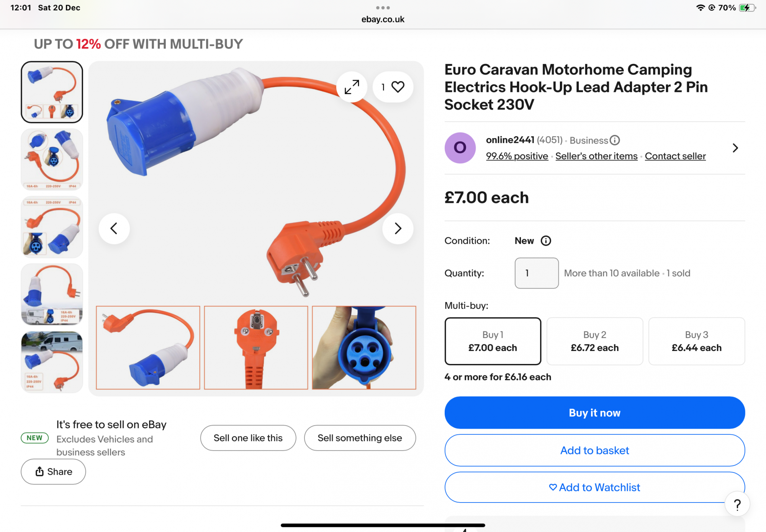Select the Buy 2 multi-buy option

pos(594,341)
